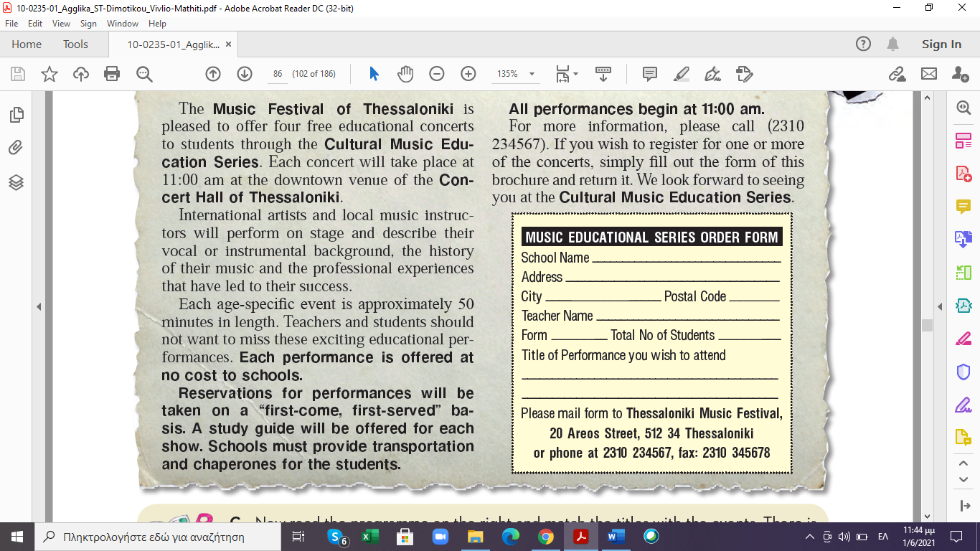Open the 135% zoom level dropdown

click(532, 74)
